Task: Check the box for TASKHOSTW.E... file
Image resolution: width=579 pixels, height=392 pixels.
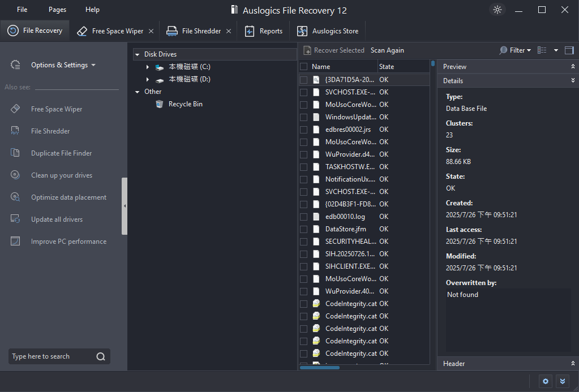Action: click(303, 167)
